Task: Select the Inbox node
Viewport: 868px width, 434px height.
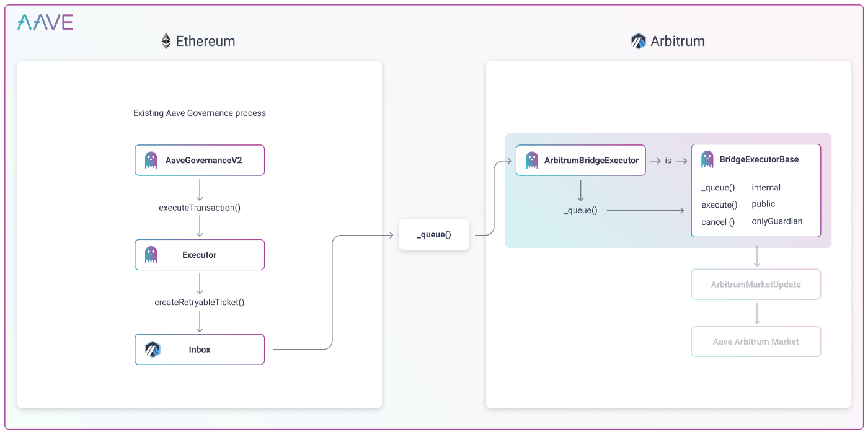Action: (200, 350)
